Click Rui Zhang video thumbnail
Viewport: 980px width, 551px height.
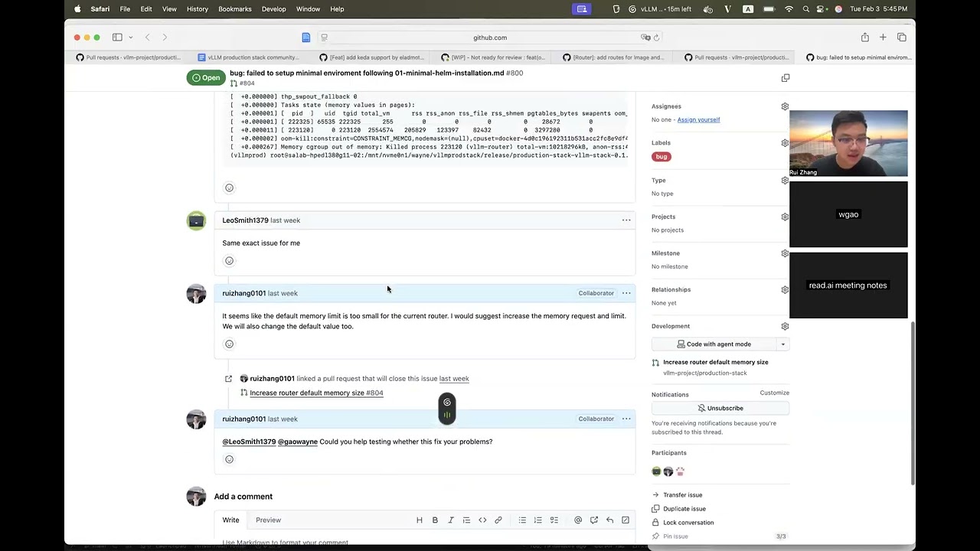click(848, 143)
